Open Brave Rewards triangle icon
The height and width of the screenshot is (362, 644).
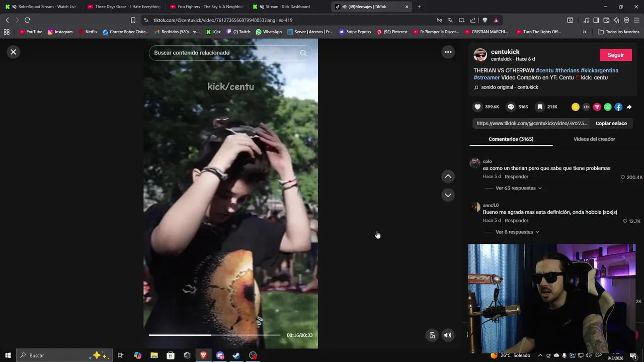coord(496,20)
